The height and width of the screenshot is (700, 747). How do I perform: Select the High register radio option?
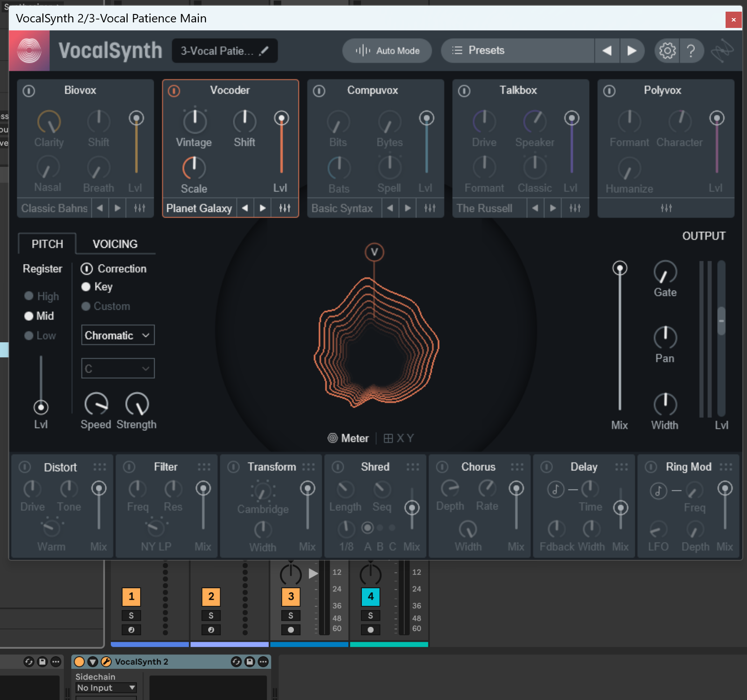(x=29, y=296)
